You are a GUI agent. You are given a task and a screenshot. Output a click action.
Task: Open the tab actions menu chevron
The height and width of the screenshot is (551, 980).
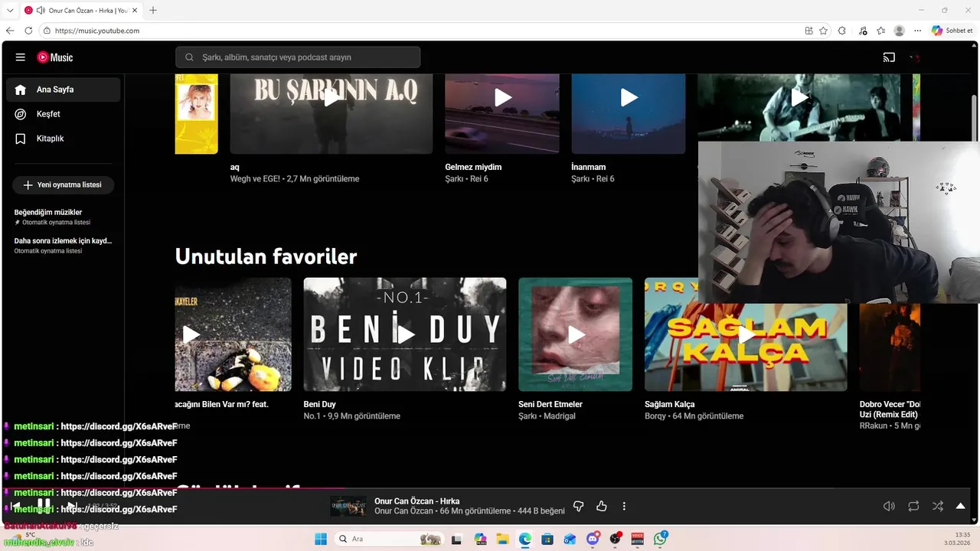10,10
